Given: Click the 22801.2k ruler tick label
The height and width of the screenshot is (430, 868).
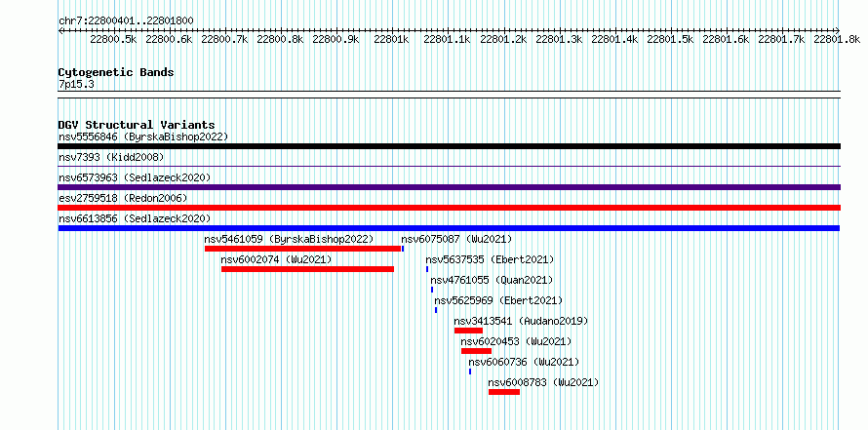Looking at the screenshot, I should click(503, 39).
